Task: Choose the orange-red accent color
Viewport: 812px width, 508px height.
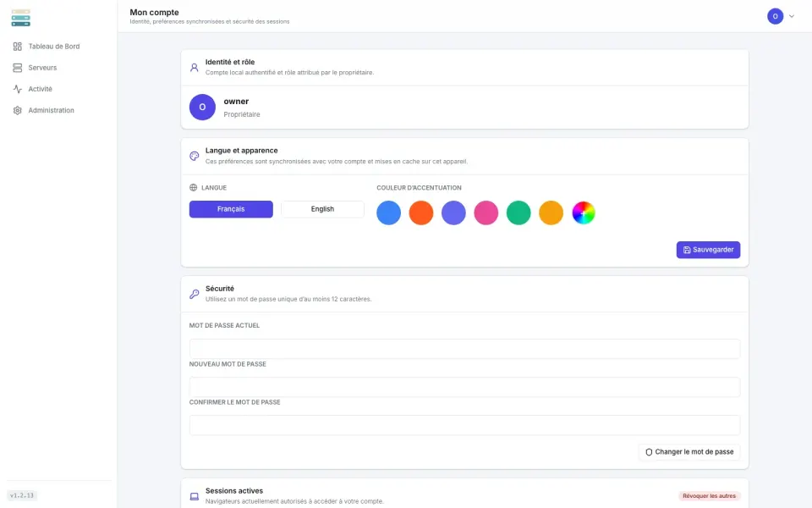Action: [x=421, y=213]
